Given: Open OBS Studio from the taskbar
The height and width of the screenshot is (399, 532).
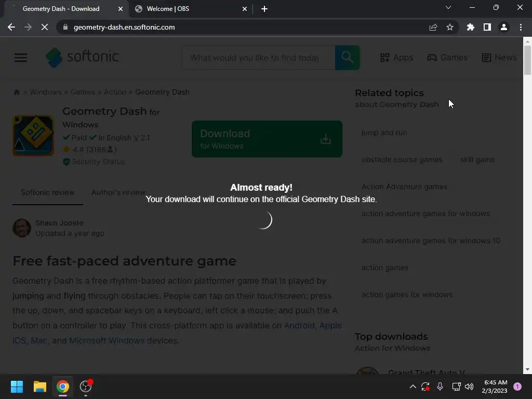Looking at the screenshot, I should [x=86, y=387].
